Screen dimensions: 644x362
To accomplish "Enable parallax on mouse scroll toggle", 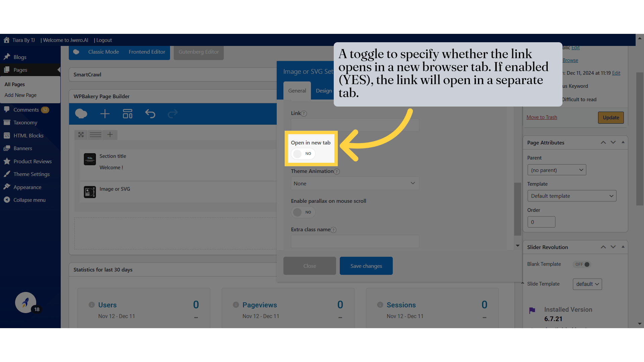I will tap(303, 212).
